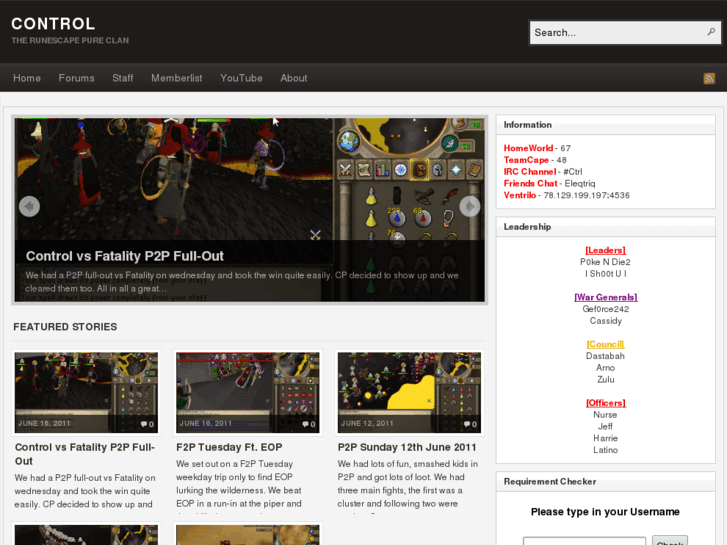Image resolution: width=727 pixels, height=545 pixels.
Task: Select leader name P0ke N Die2
Action: coord(606,262)
